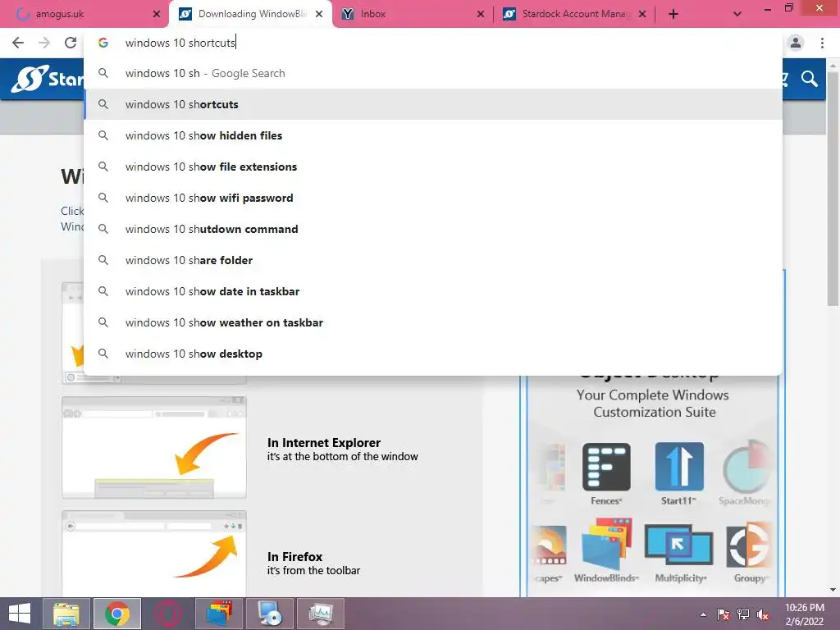Pick 'windows 10 show weather on taskbar'
The width and height of the screenshot is (840, 630).
coord(433,322)
